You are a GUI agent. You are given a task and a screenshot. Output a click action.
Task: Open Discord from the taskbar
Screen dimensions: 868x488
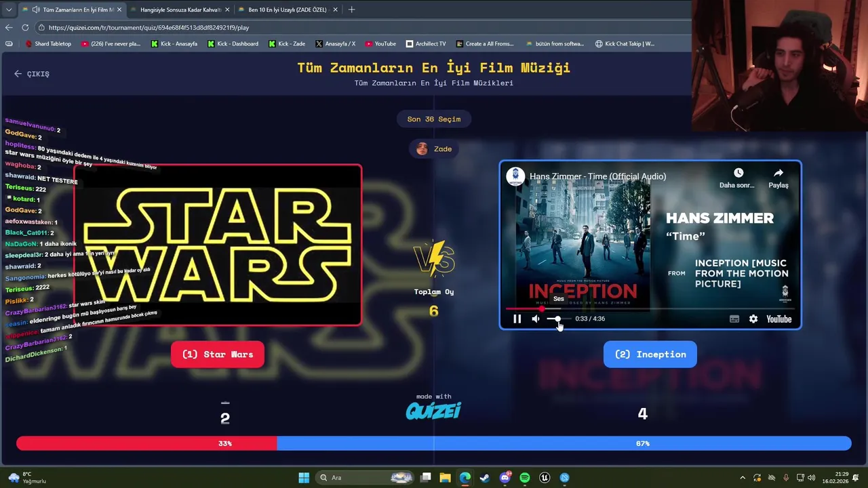coord(505,478)
